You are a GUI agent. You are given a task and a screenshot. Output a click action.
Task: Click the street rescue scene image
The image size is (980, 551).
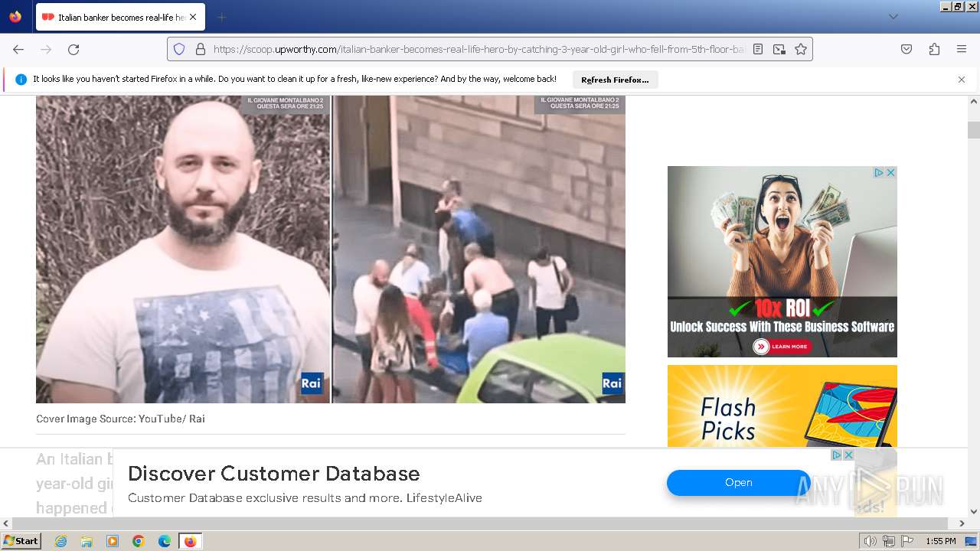coord(479,249)
